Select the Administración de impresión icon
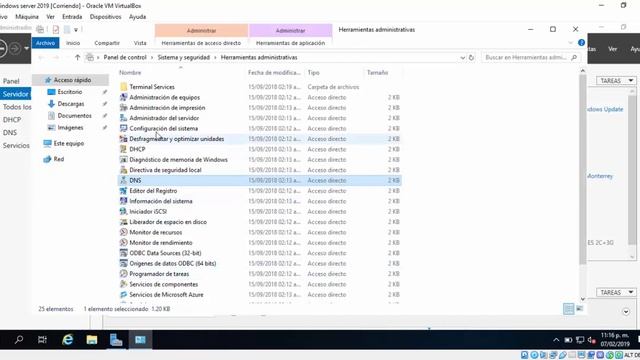The height and width of the screenshot is (360, 640). coord(124,108)
